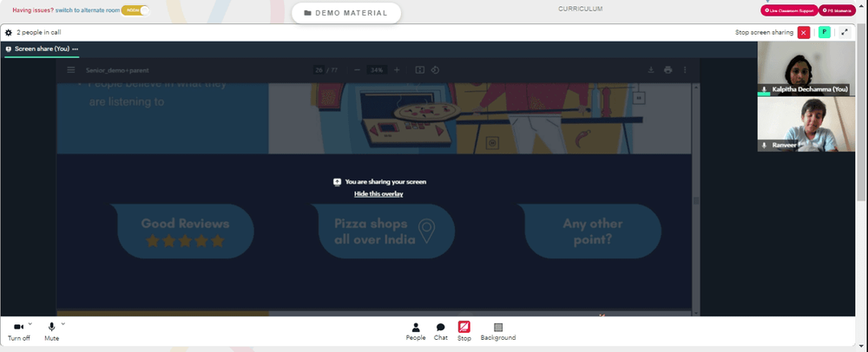Stop screen share from bottom toolbar

(x=464, y=331)
